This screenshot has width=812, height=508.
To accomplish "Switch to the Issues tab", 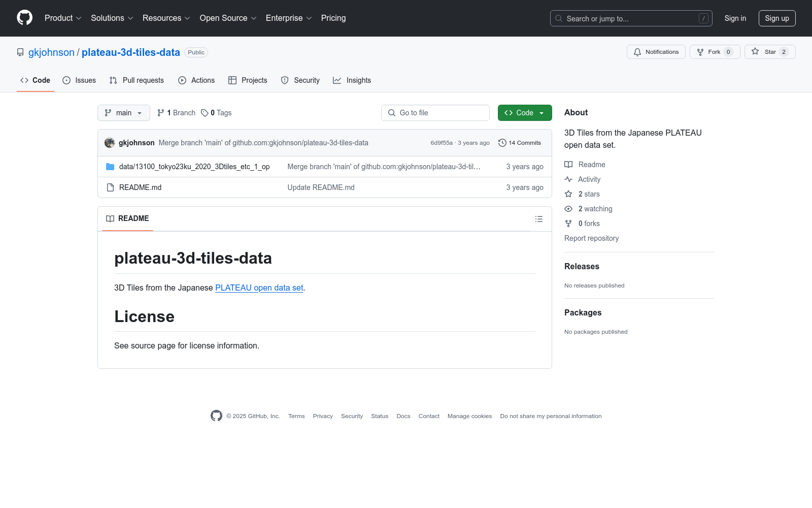I will pos(79,80).
